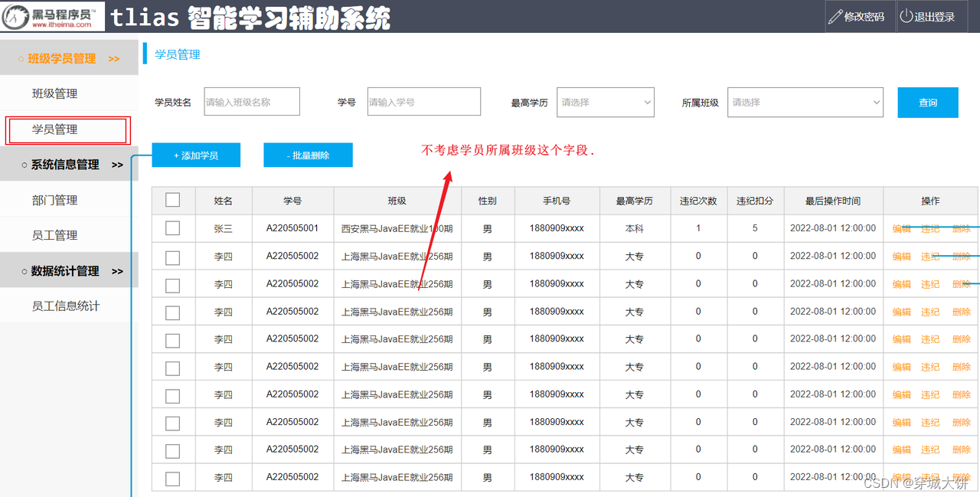Click the student number A220505001

[292, 228]
